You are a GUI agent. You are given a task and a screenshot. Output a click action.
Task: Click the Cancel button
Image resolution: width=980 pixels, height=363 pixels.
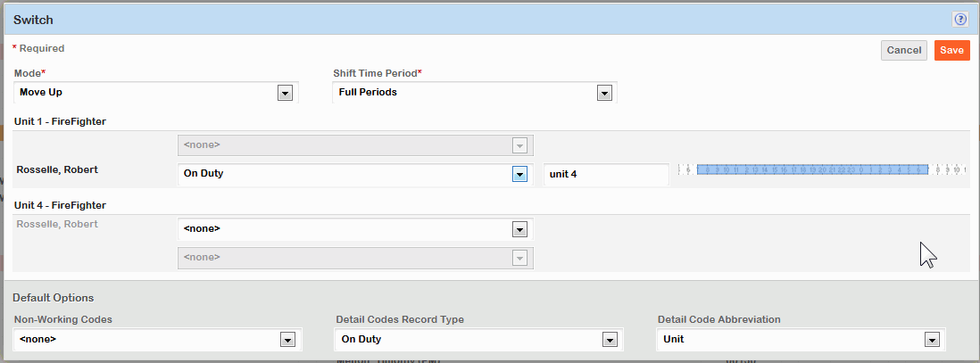coord(903,51)
